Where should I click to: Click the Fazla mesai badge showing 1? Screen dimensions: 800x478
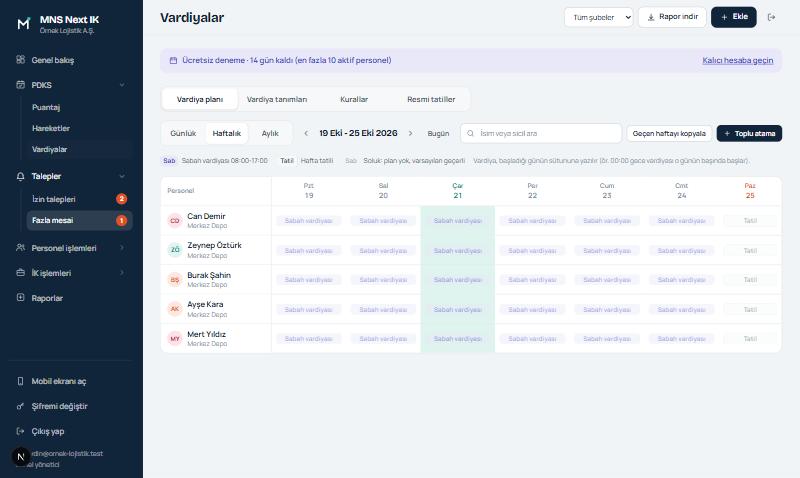pyautogui.click(x=121, y=220)
